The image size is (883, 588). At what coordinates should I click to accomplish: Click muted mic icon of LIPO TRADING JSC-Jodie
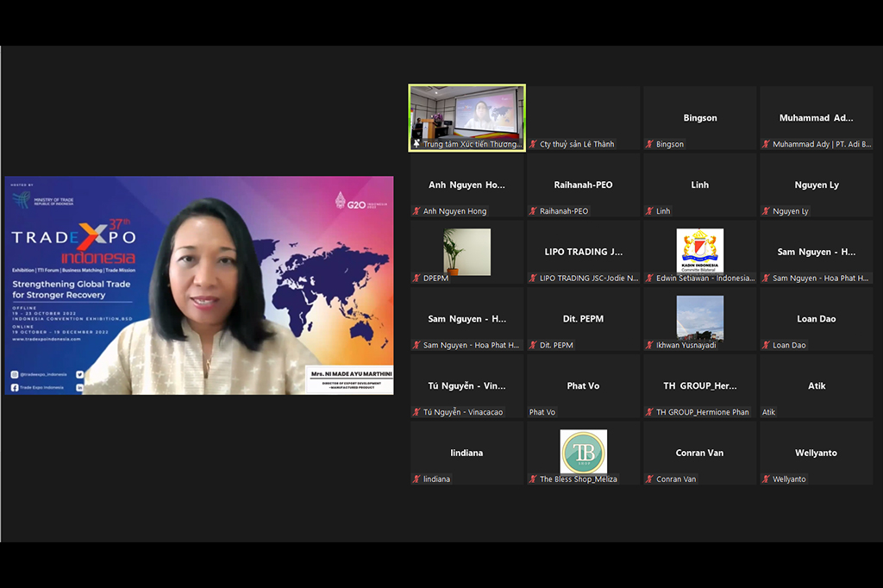533,278
